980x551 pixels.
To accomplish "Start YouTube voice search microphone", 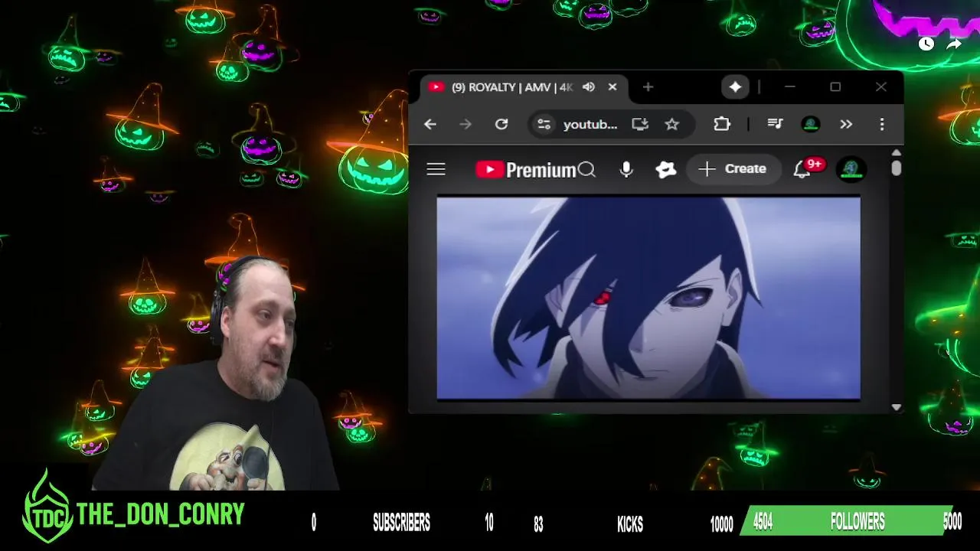I will click(626, 169).
